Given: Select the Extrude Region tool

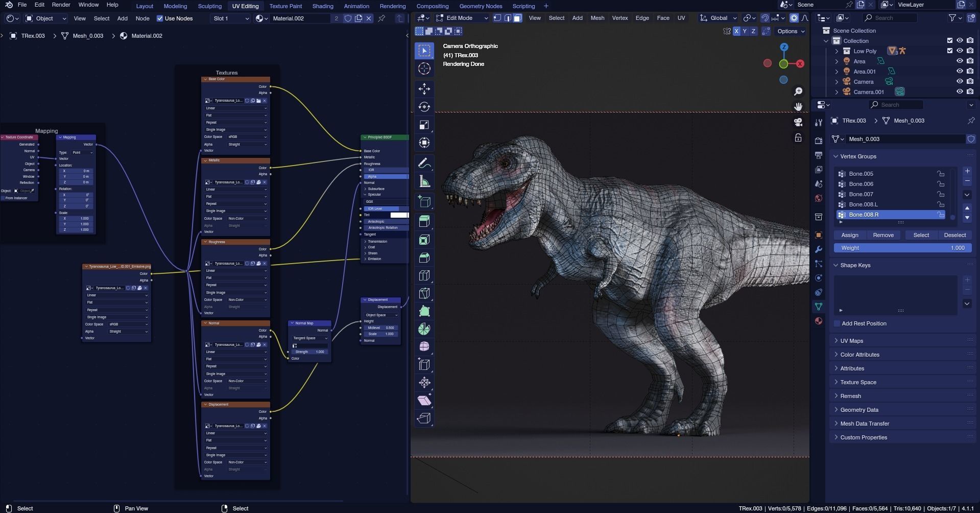Looking at the screenshot, I should [x=424, y=222].
